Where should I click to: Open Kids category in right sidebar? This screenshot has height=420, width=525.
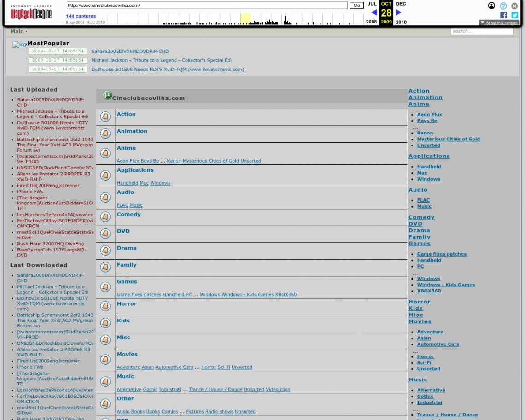(415, 308)
